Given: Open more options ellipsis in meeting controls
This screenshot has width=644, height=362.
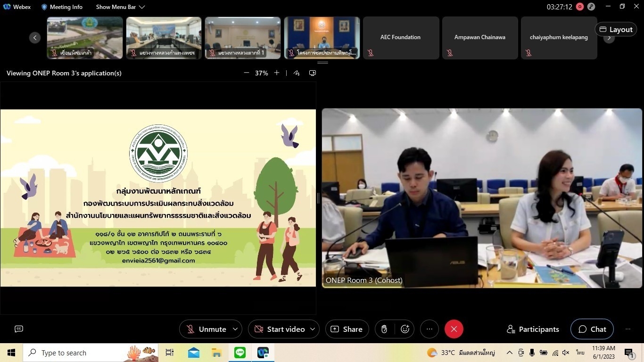Looking at the screenshot, I should pyautogui.click(x=429, y=329).
